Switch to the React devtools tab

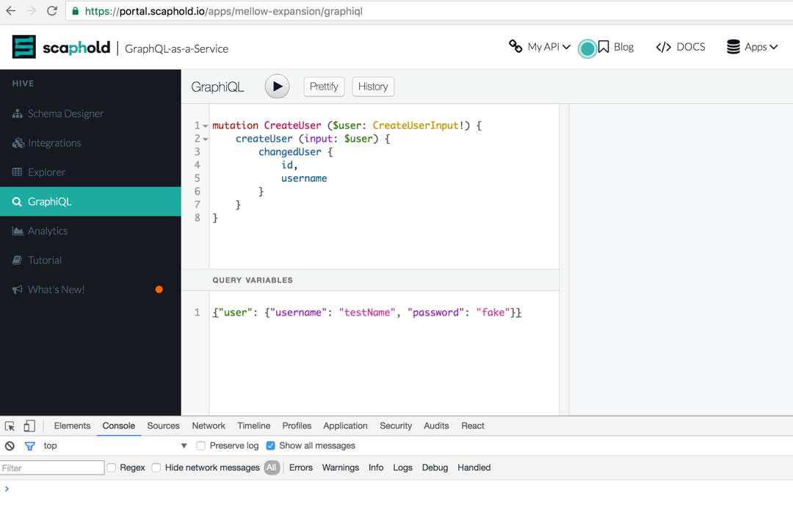coord(473,426)
